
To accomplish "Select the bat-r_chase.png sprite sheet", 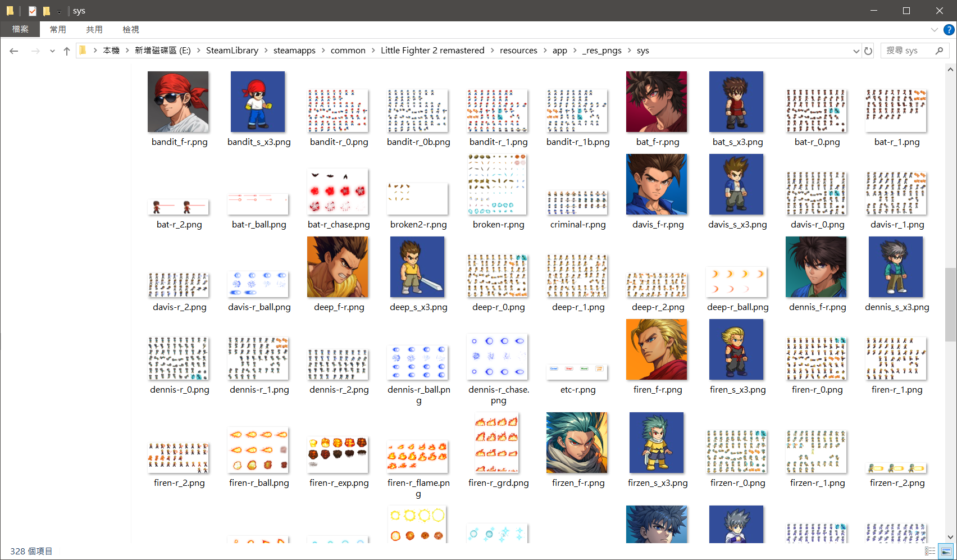I will point(338,192).
